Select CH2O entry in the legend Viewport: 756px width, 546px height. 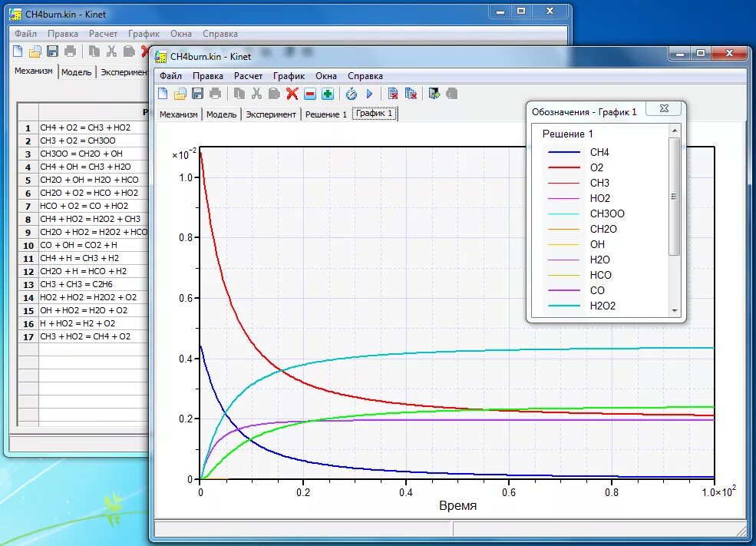pyautogui.click(x=603, y=229)
